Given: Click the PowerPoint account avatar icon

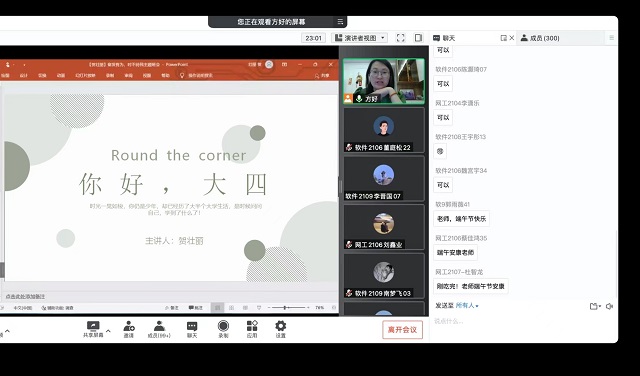Looking at the screenshot, I should click(269, 64).
